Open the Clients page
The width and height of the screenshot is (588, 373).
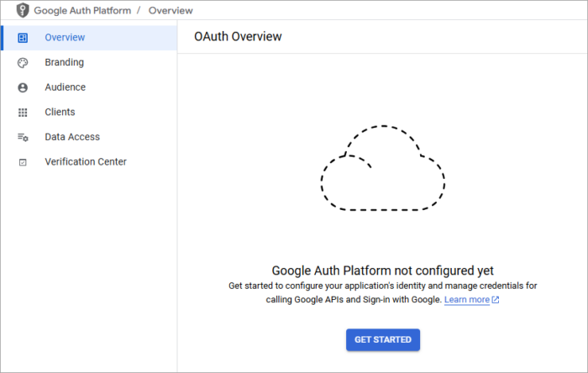[89, 112]
